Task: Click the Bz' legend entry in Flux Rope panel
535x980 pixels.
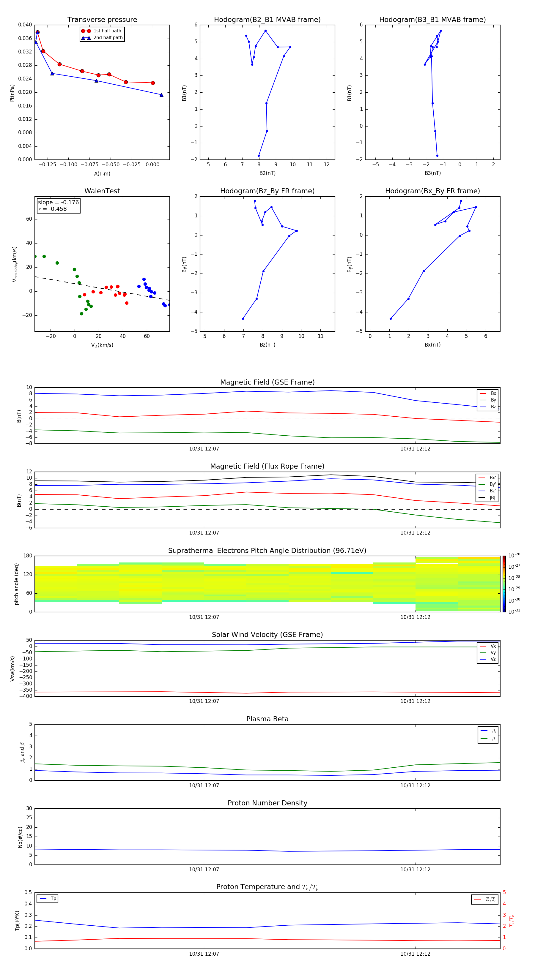Action: point(487,491)
